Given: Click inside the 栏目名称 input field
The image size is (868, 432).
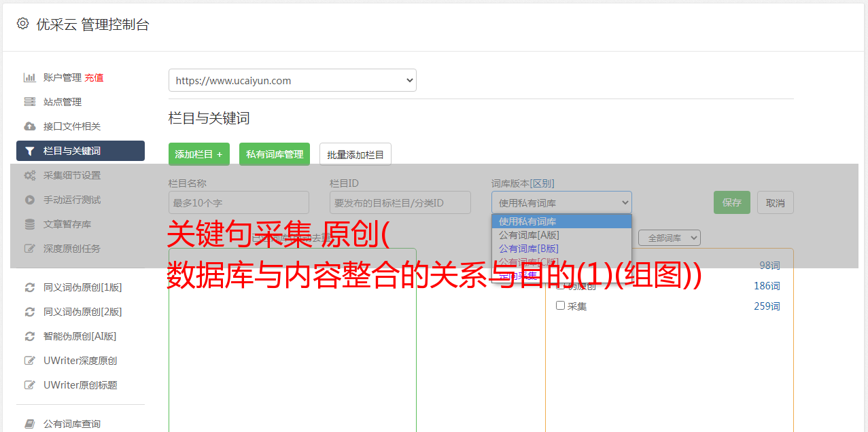Looking at the screenshot, I should point(239,202).
